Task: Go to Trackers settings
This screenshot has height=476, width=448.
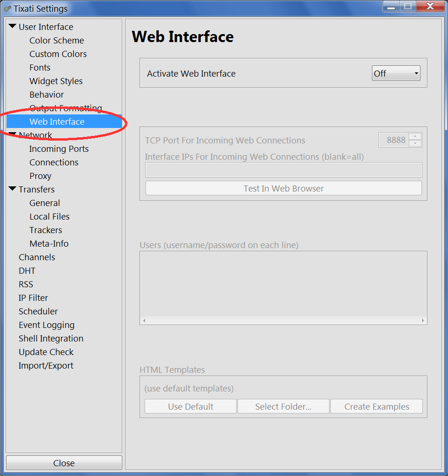Action: click(x=46, y=230)
